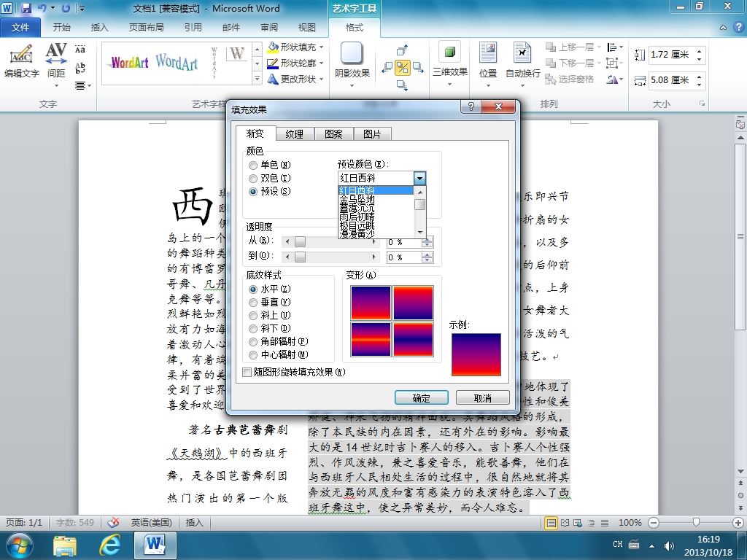747x560 pixels.
Task: Click the Redo icon in the title bar
Action: click(66, 8)
